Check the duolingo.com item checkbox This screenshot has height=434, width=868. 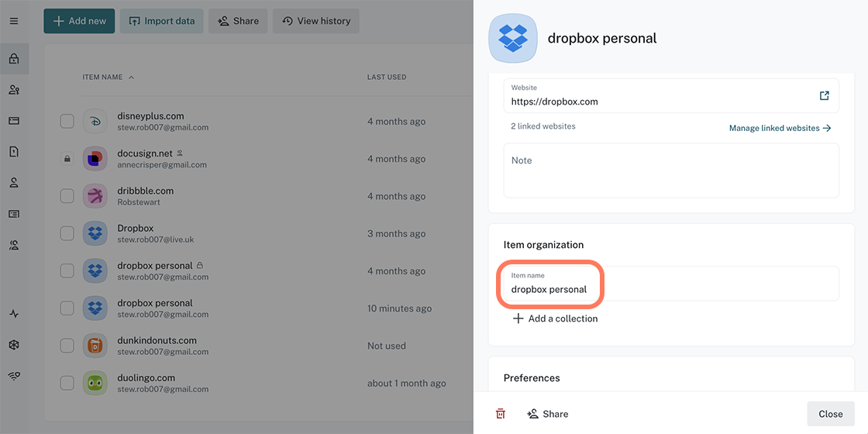point(67,383)
